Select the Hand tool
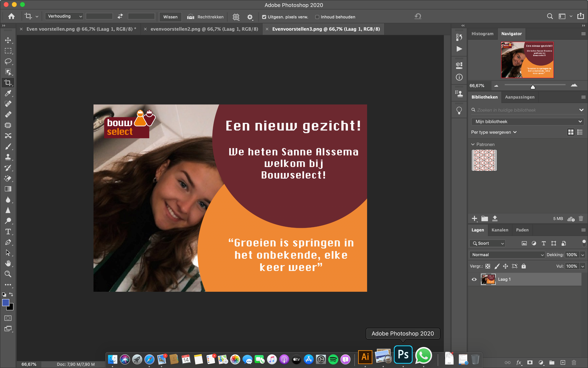Screen dimensions: 588x368 point(8,263)
